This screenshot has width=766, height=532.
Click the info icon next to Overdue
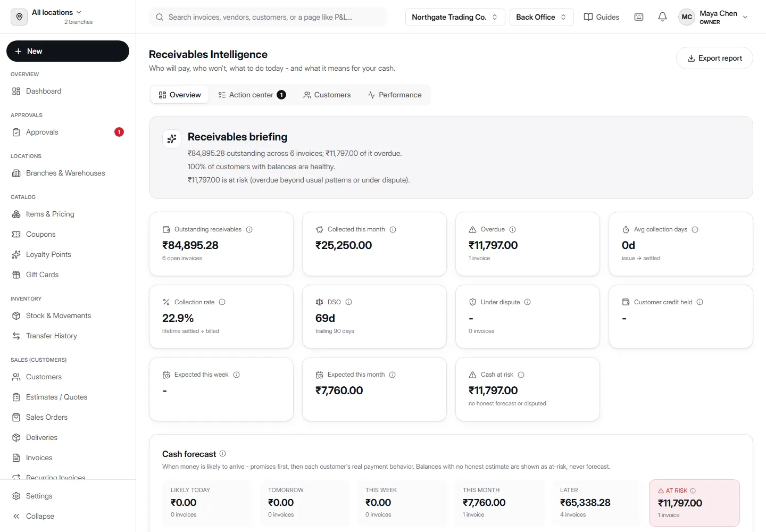(x=512, y=230)
